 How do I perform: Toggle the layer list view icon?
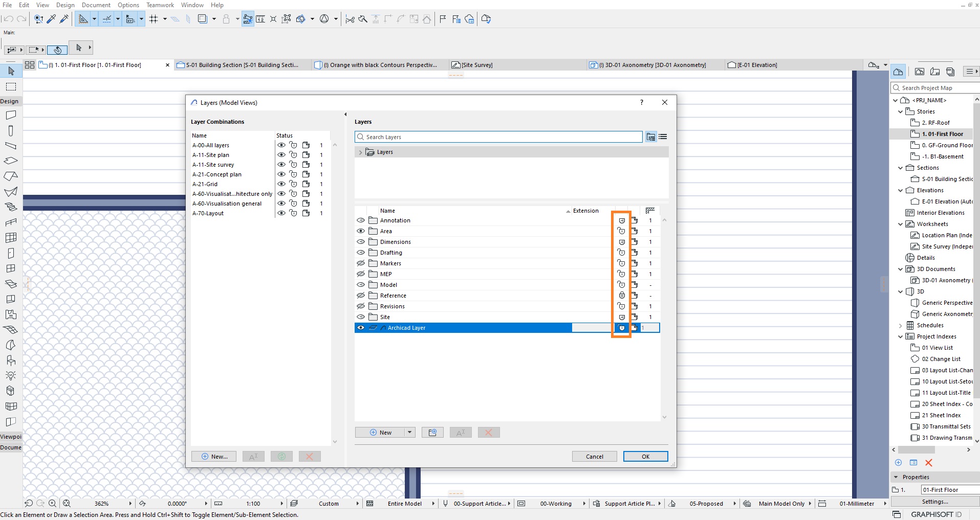[x=663, y=137]
